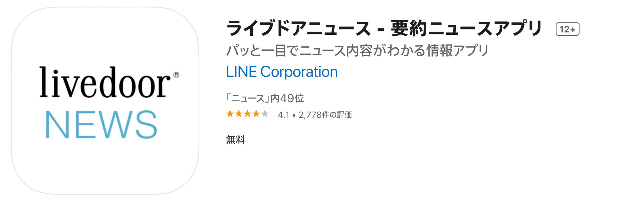This screenshot has width=644, height=202.
Task: Click the 要約ニュースアプリ title text
Action: 467,28
